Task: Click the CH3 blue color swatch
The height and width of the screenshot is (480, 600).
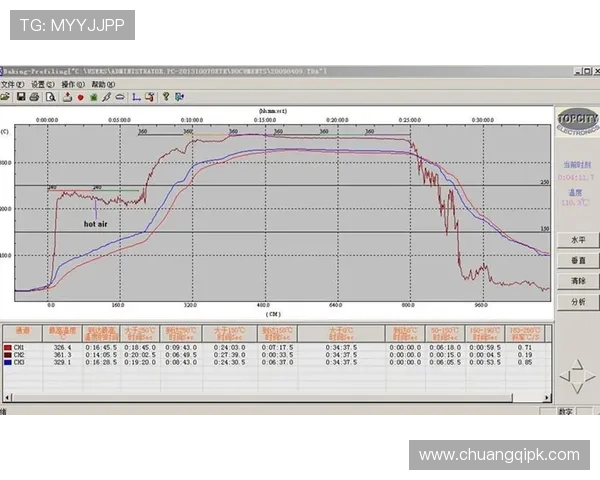Action: coord(8,362)
